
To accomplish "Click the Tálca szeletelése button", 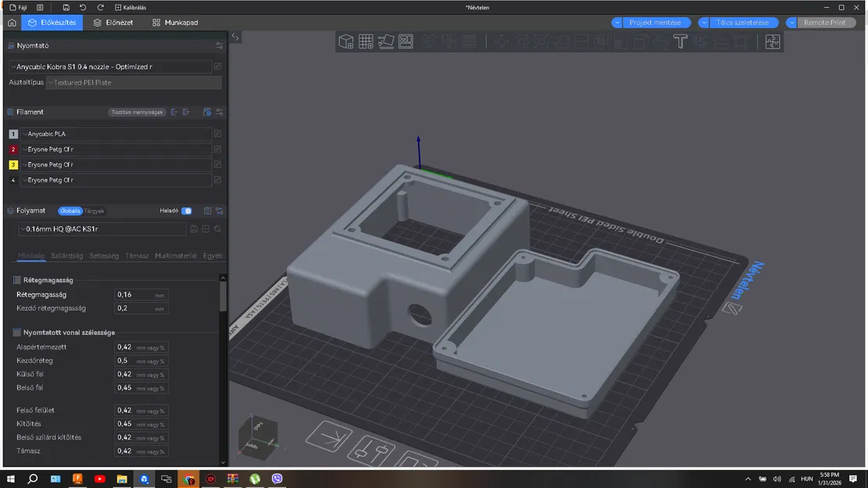I will (742, 23).
